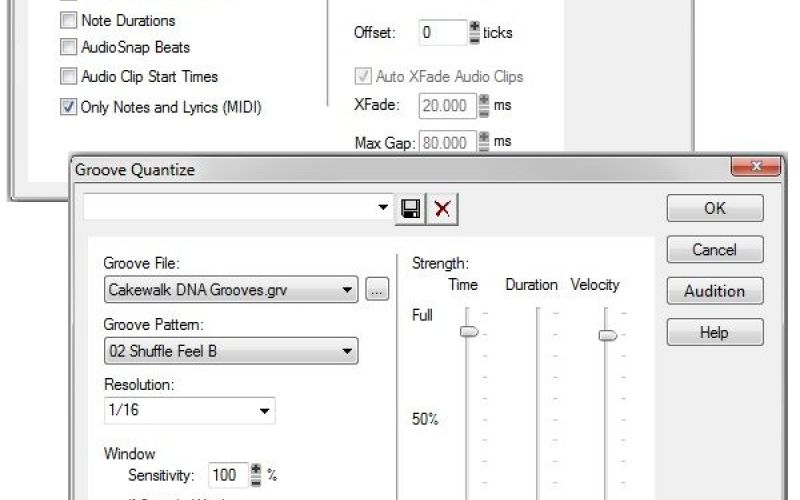Click the Time strength slider handle
The image size is (800, 500).
[x=468, y=331]
